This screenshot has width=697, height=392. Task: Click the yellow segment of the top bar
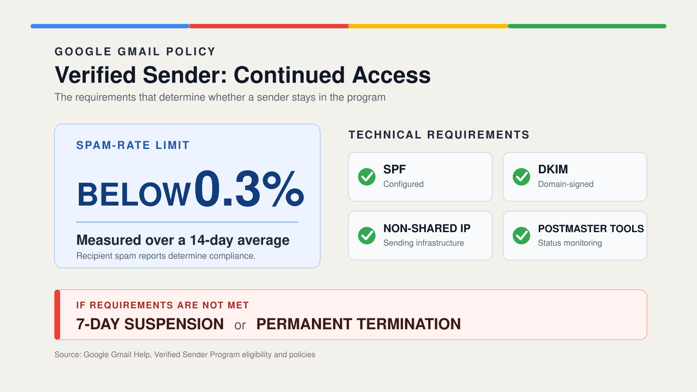(428, 26)
